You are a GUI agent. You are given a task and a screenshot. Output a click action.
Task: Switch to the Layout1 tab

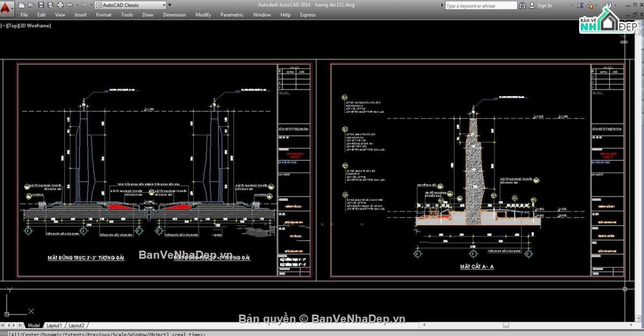point(54,325)
